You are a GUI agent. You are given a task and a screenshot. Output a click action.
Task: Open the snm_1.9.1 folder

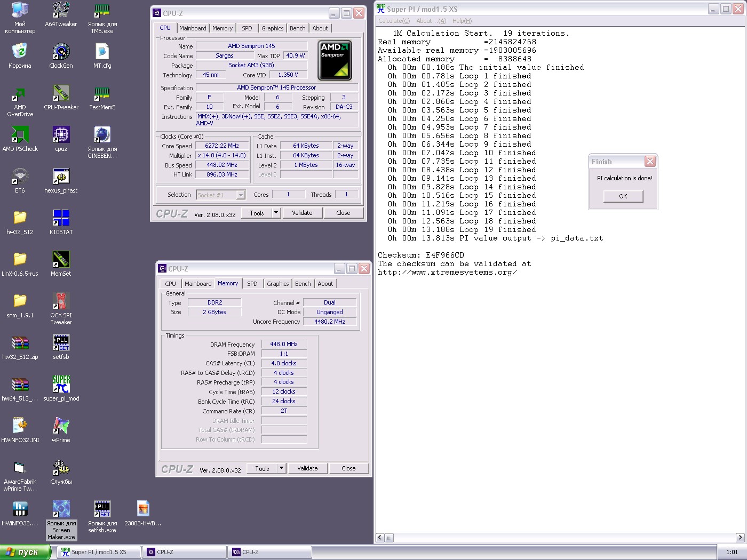pos(20,301)
